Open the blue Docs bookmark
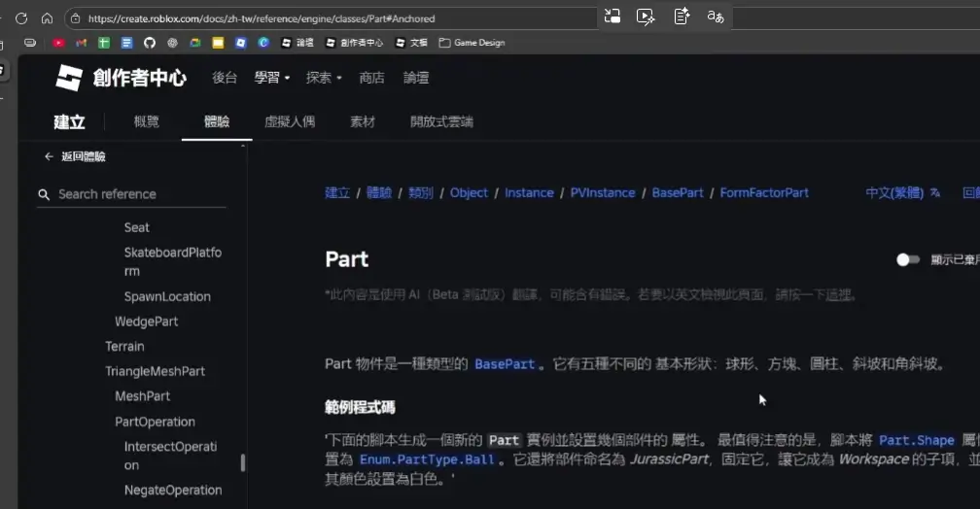Viewport: 980px width, 509px height. tap(126, 43)
